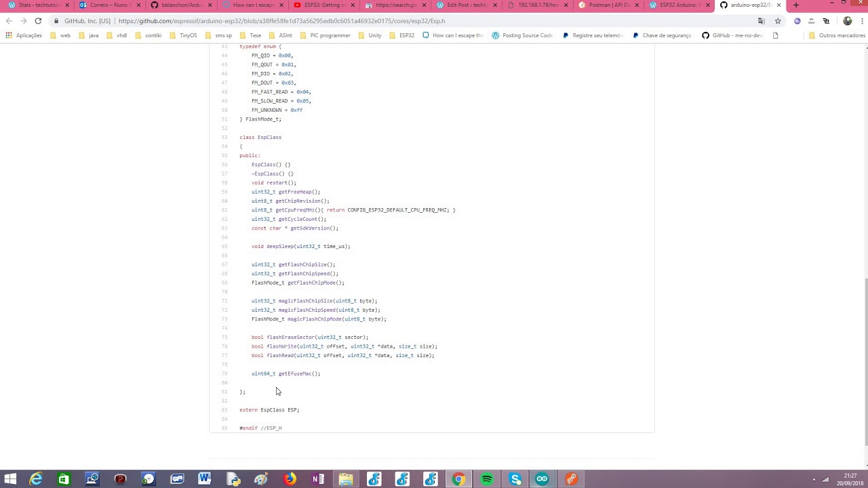The width and height of the screenshot is (868, 488).
Task: Click line number 83 in the code
Action: pyautogui.click(x=224, y=410)
